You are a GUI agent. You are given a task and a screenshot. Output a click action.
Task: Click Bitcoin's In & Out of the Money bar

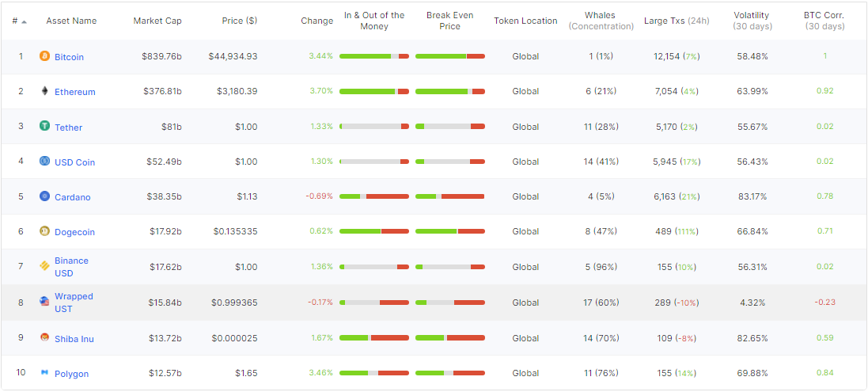374,56
